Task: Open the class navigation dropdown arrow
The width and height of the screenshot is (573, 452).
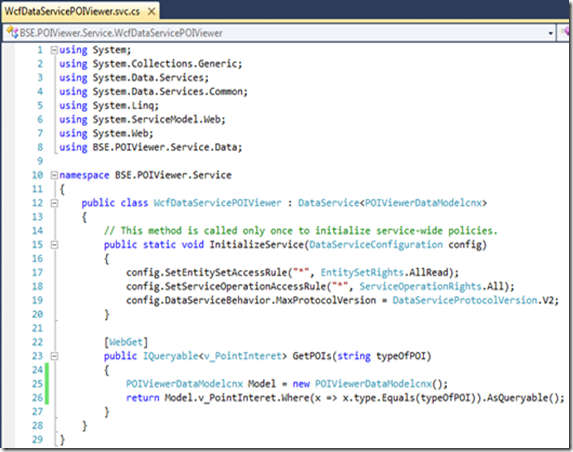Action: click(550, 33)
